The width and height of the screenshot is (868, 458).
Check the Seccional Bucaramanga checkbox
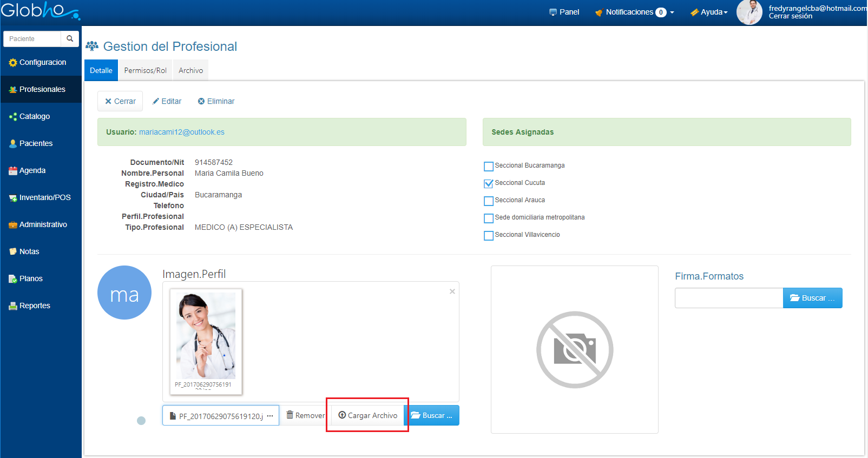point(489,167)
